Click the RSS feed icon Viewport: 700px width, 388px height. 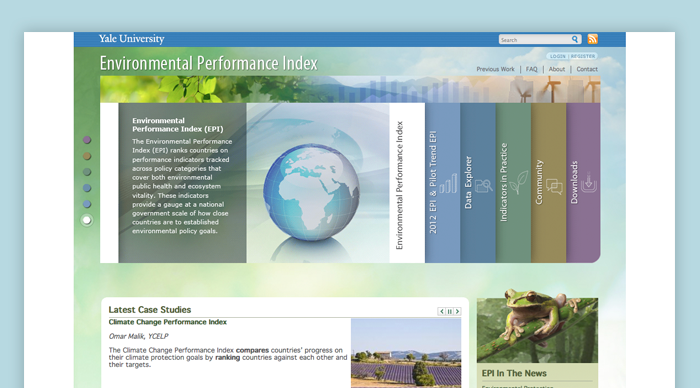click(592, 39)
